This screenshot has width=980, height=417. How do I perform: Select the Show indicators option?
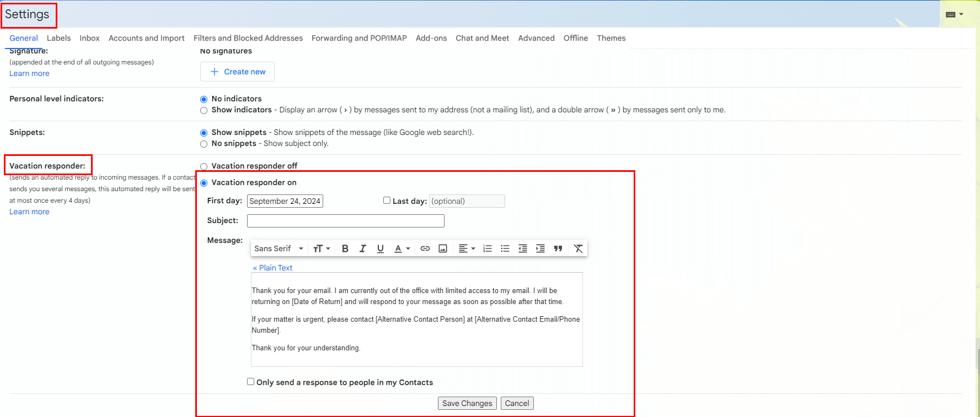click(204, 110)
